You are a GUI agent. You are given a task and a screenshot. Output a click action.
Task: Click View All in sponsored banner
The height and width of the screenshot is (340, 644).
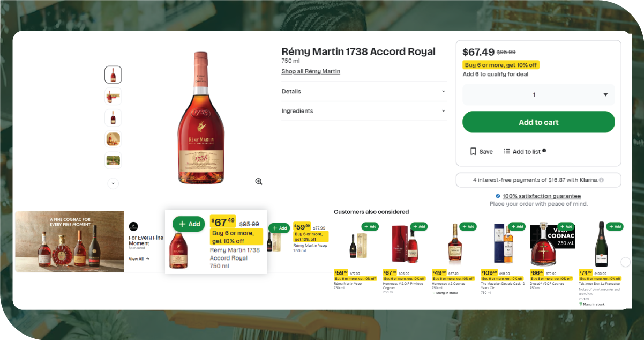point(139,259)
